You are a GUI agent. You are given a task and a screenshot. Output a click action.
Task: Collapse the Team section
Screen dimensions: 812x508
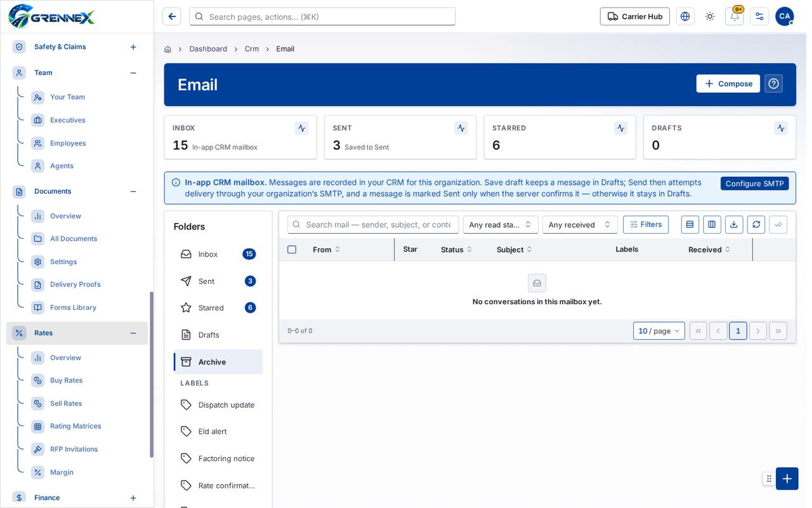(133, 73)
